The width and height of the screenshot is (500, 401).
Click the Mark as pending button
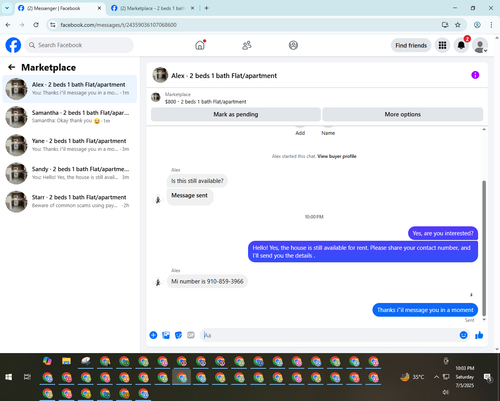pos(236,114)
